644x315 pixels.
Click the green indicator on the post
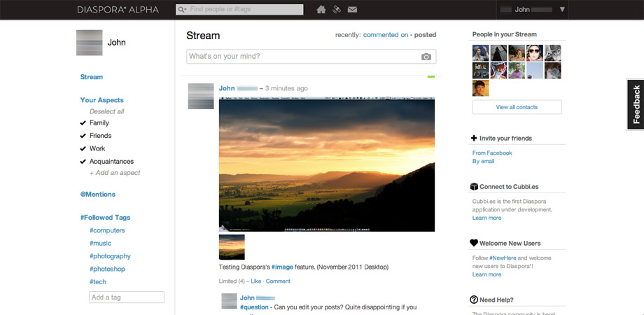430,76
